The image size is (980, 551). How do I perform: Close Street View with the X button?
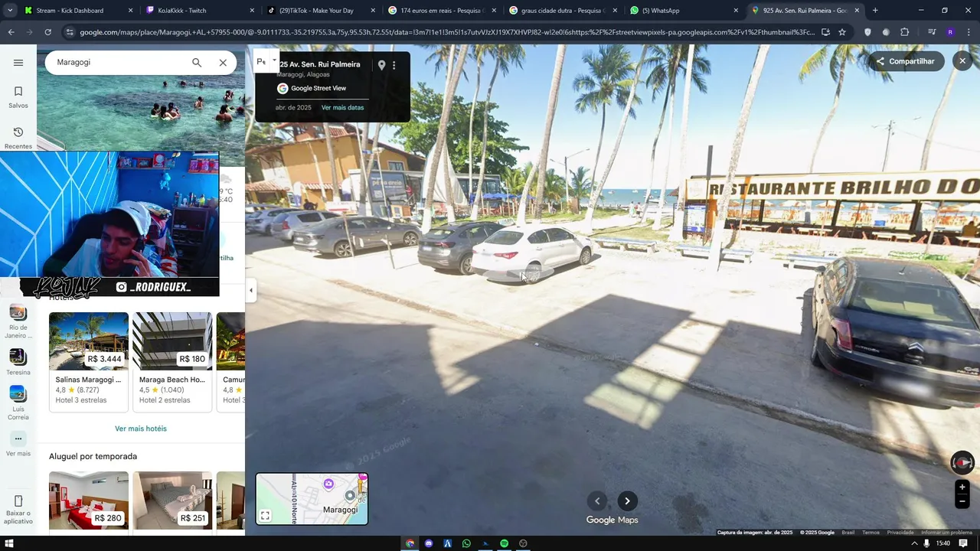point(962,61)
